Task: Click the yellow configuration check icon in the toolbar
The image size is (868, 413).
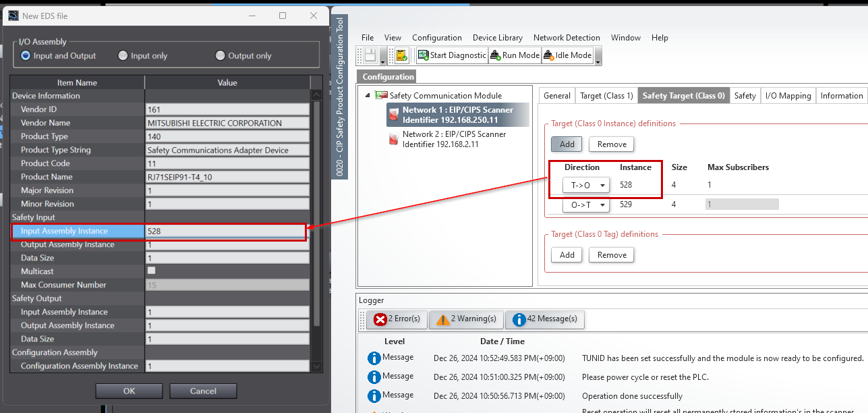Action: click(x=401, y=55)
